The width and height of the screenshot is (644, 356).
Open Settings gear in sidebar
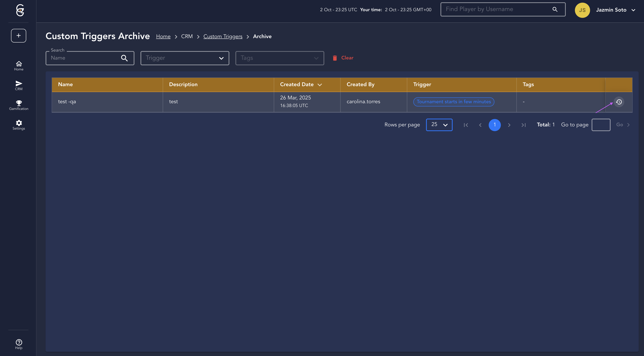pyautogui.click(x=19, y=125)
